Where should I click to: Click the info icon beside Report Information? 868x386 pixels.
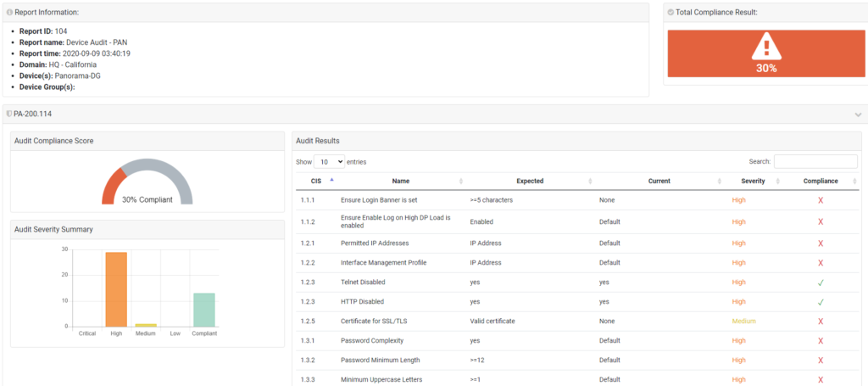pyautogui.click(x=9, y=13)
